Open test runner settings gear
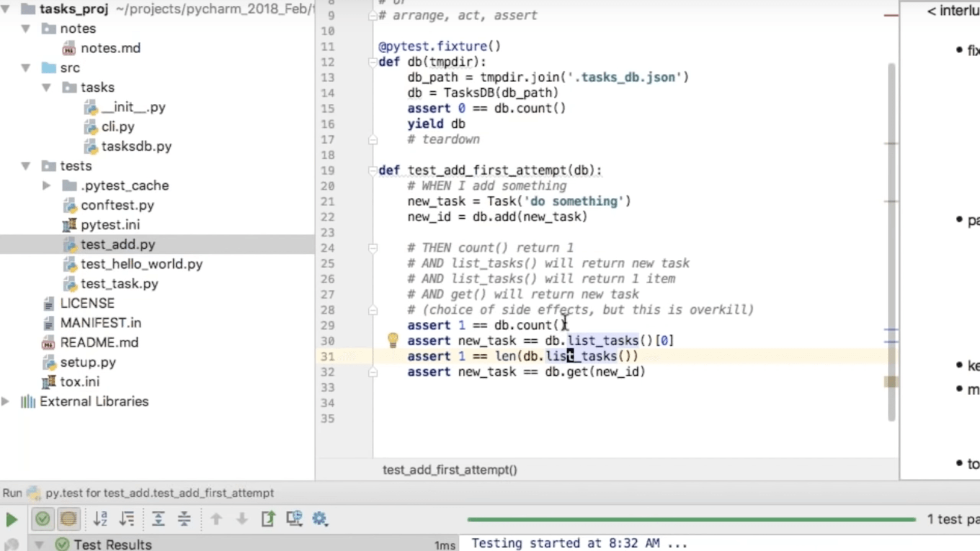 (320, 519)
